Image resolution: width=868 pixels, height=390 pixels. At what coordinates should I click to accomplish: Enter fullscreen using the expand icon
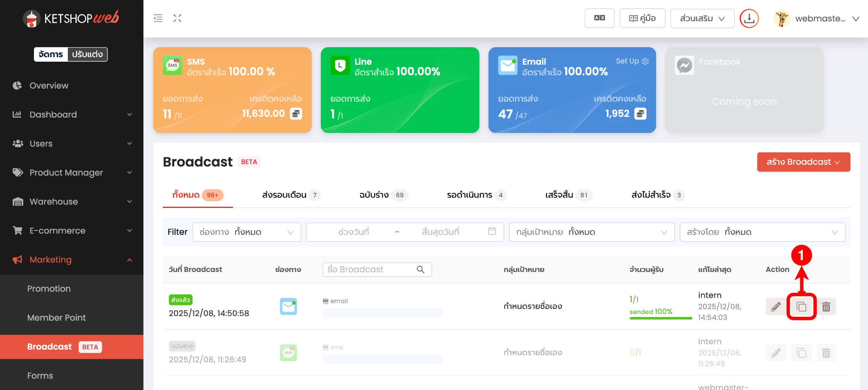177,18
